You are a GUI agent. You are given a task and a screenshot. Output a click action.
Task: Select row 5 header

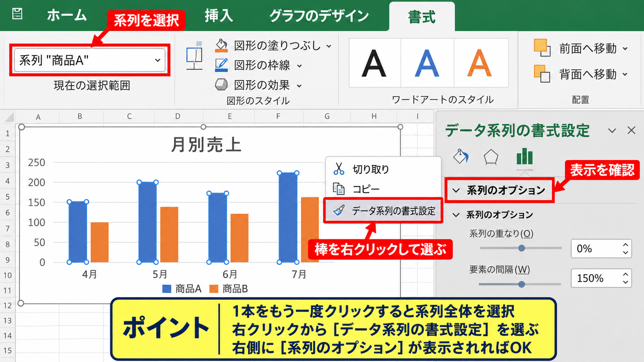(x=7, y=197)
